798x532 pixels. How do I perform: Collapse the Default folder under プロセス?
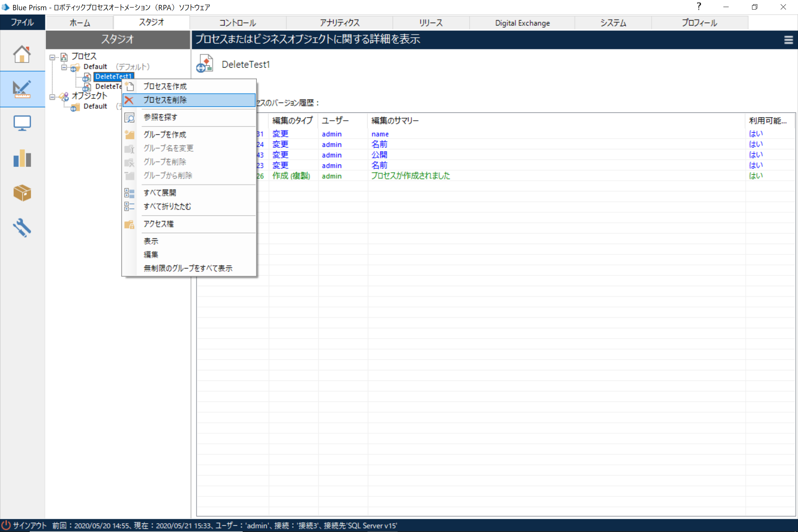(x=64, y=67)
